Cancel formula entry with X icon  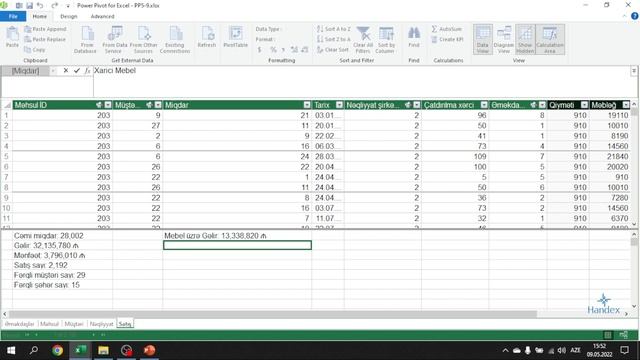pos(66,71)
